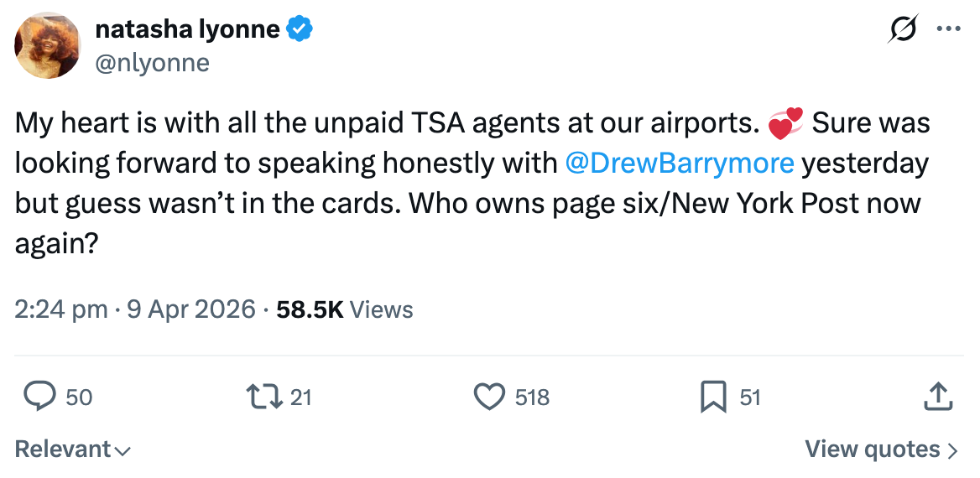Screen dimensions: 980x478
Task: Click the 518 likes count
Action: (532, 397)
